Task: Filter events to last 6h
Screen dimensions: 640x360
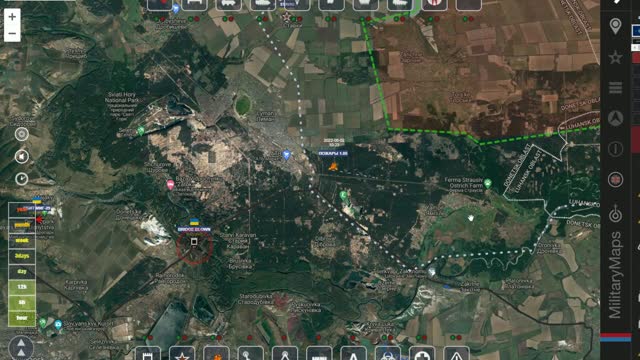Action: (x=22, y=302)
